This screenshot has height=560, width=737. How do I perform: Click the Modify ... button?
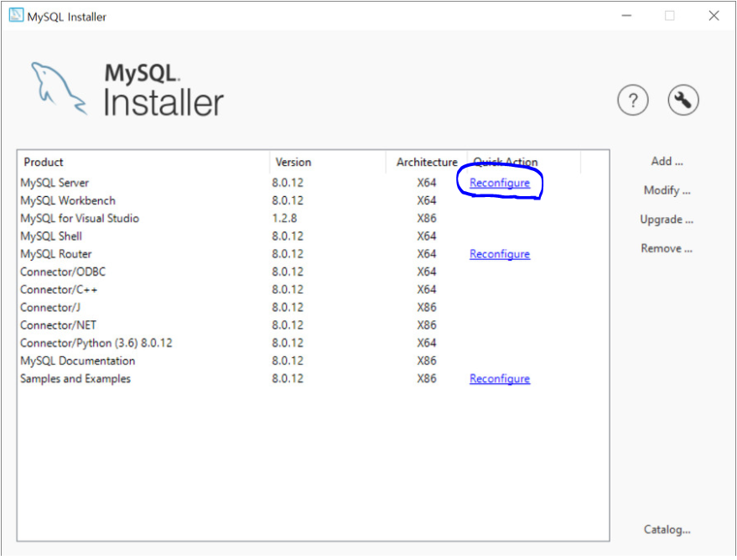tap(667, 190)
